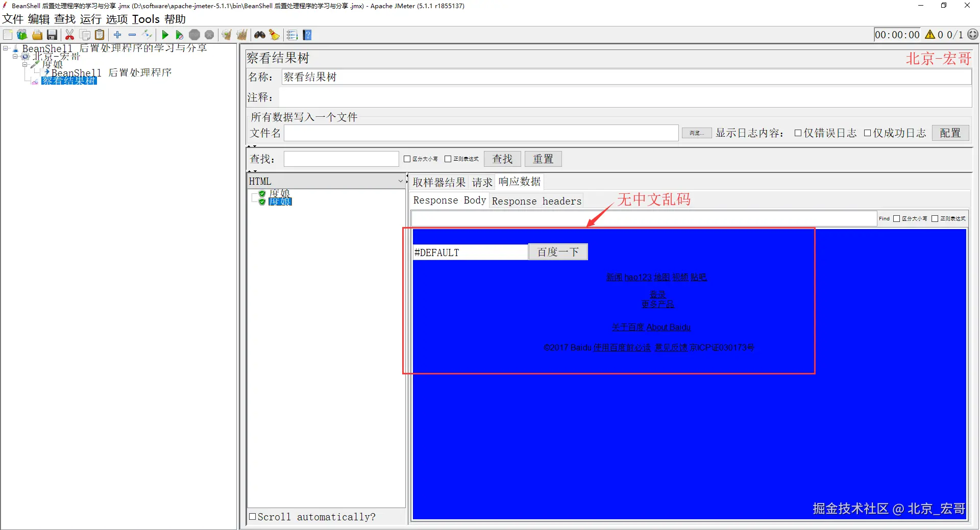The width and height of the screenshot is (980, 530).
Task: Switch to the 响应数据 tab
Action: (520, 182)
